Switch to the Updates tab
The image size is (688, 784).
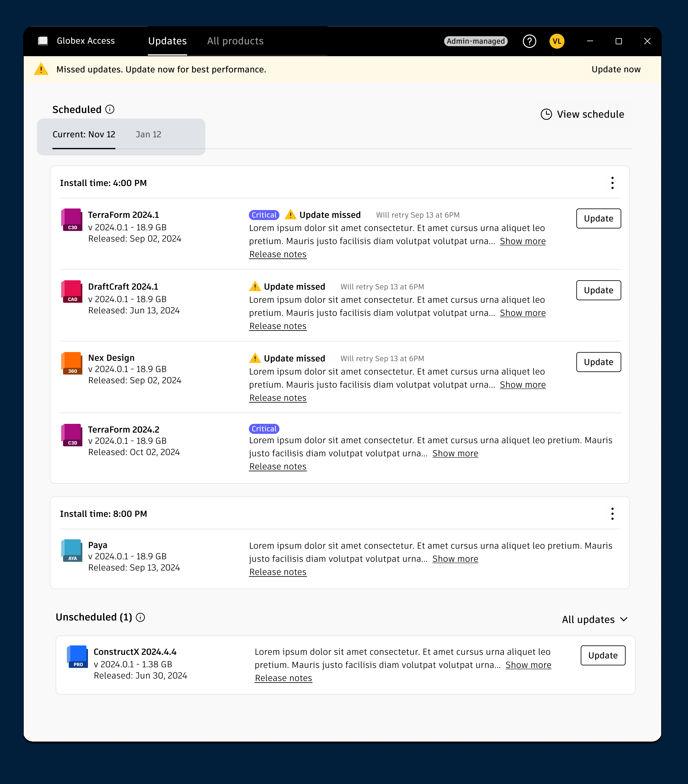(167, 41)
